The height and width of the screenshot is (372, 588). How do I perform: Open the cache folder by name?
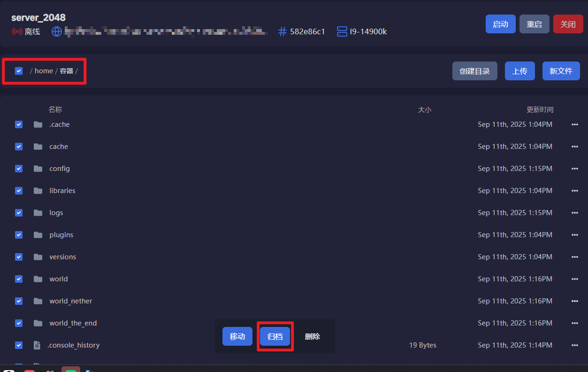[x=59, y=147]
